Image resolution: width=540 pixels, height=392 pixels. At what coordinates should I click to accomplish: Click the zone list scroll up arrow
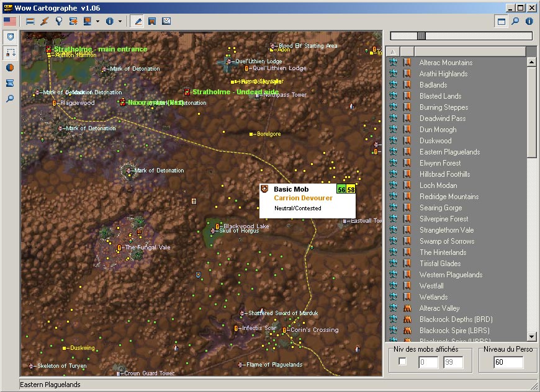tap(531, 62)
